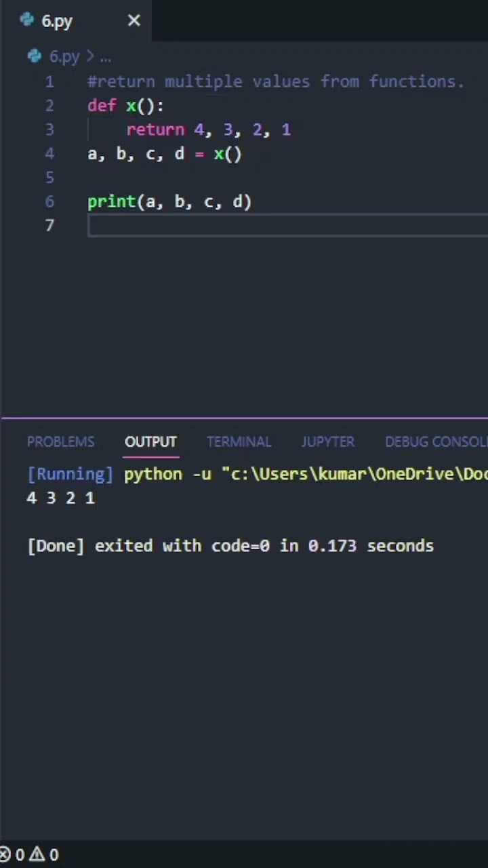
Task: Click the breadcrumb chevron after 6.py
Action: pyautogui.click(x=90, y=57)
